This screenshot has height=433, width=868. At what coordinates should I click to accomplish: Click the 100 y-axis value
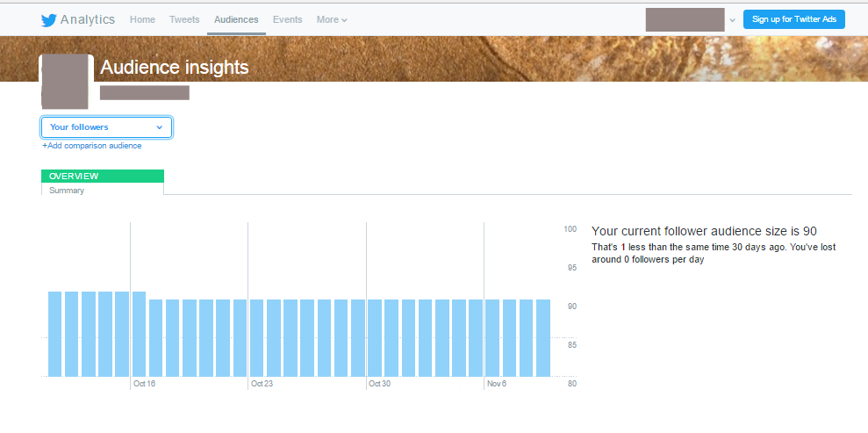click(x=570, y=229)
